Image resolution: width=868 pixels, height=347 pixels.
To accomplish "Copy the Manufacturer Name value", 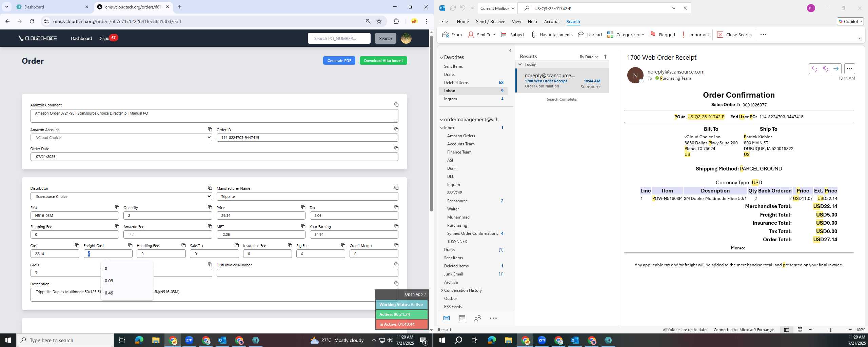I will 396,188.
